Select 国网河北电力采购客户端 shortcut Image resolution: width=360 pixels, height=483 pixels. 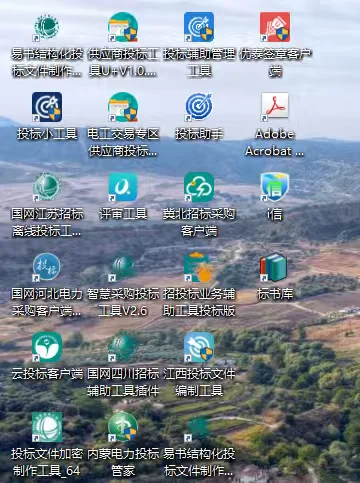pos(47,267)
